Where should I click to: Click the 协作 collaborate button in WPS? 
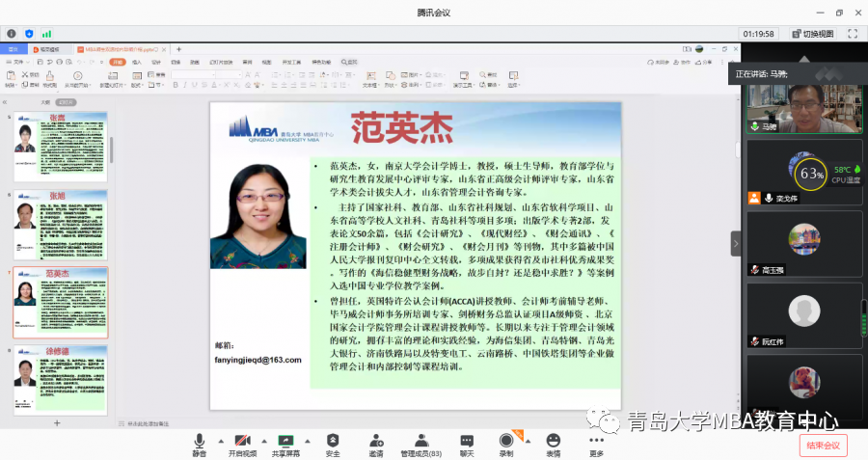[x=682, y=62]
